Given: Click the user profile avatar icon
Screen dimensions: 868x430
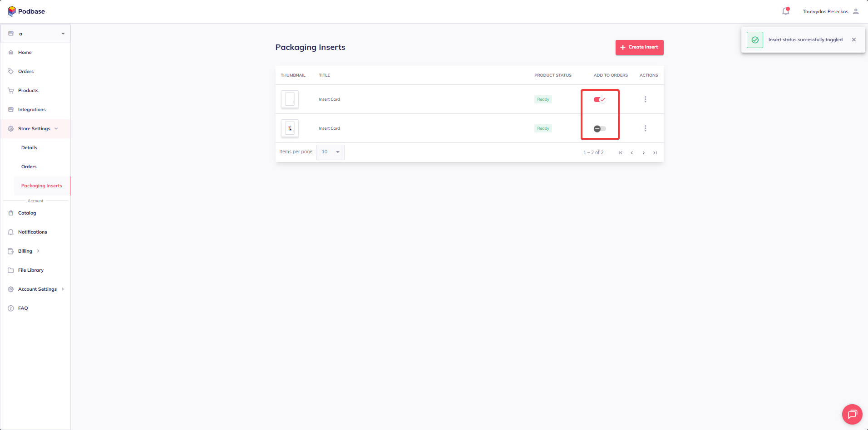Looking at the screenshot, I should point(856,11).
